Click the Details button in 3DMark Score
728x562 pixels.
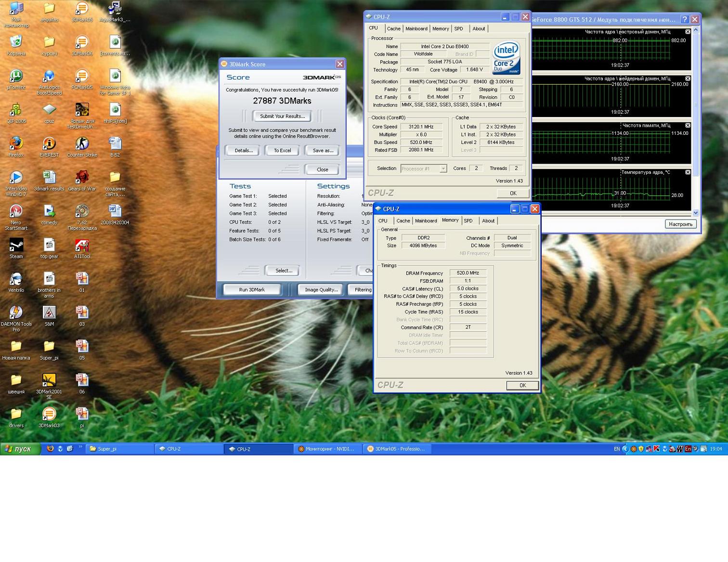(244, 150)
